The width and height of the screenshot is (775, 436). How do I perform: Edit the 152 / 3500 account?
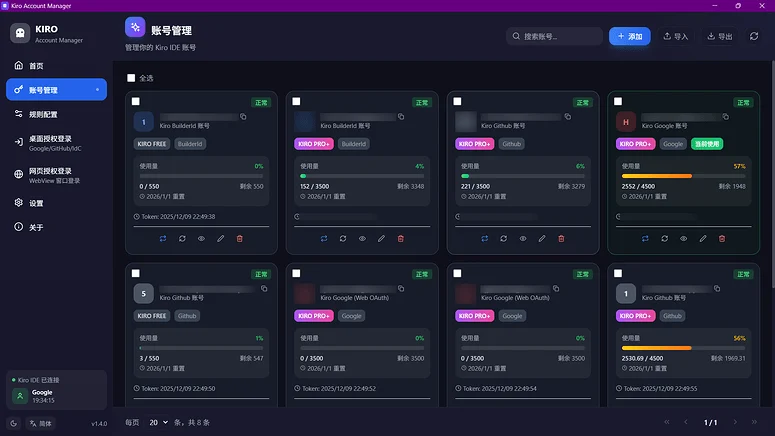pos(382,239)
